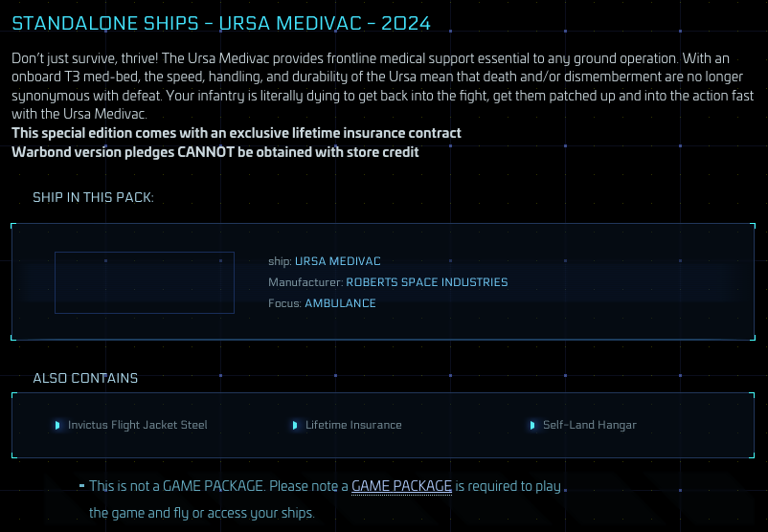The image size is (768, 532).
Task: Click the ship description paragraph
Action: (x=382, y=86)
